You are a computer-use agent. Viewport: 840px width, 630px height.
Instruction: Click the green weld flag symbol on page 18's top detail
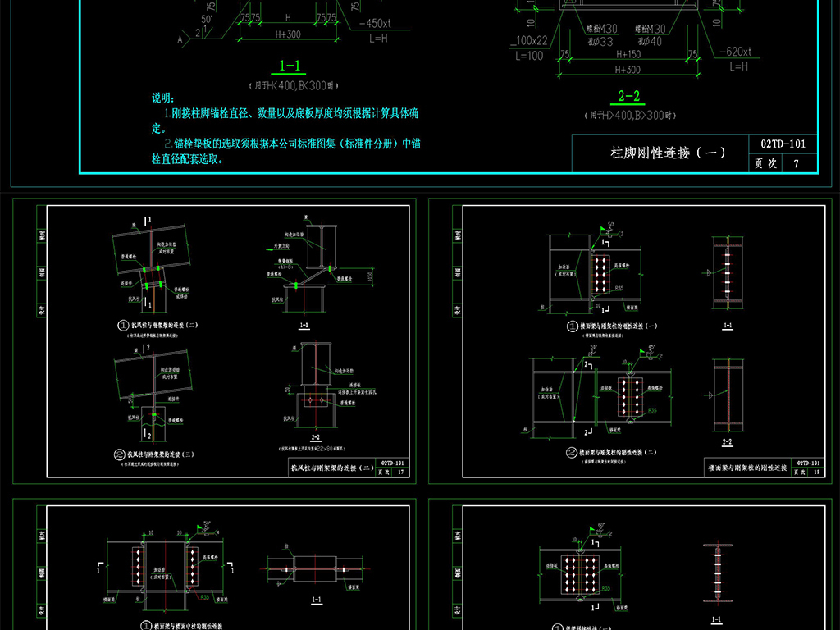point(603,231)
